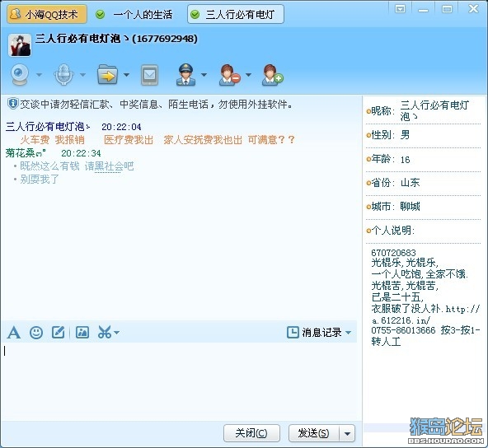Expand the police report options arrow
This screenshot has width=488, height=448.
click(204, 75)
